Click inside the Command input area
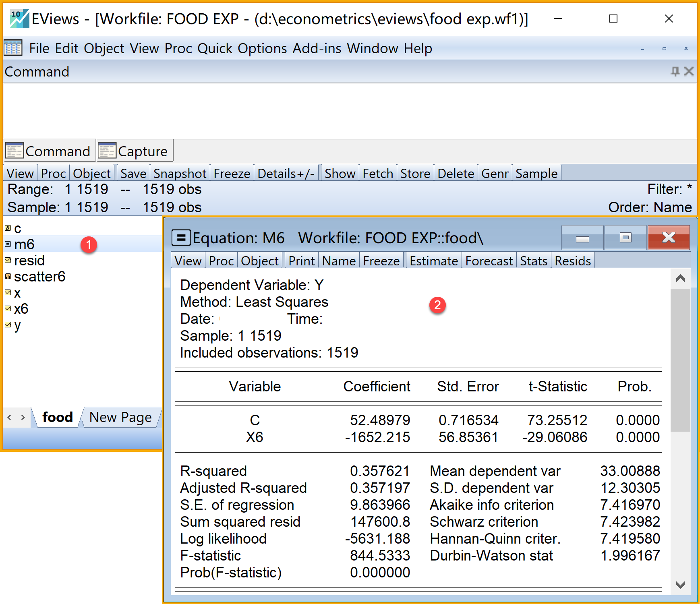This screenshot has width=700, height=604. click(350, 111)
